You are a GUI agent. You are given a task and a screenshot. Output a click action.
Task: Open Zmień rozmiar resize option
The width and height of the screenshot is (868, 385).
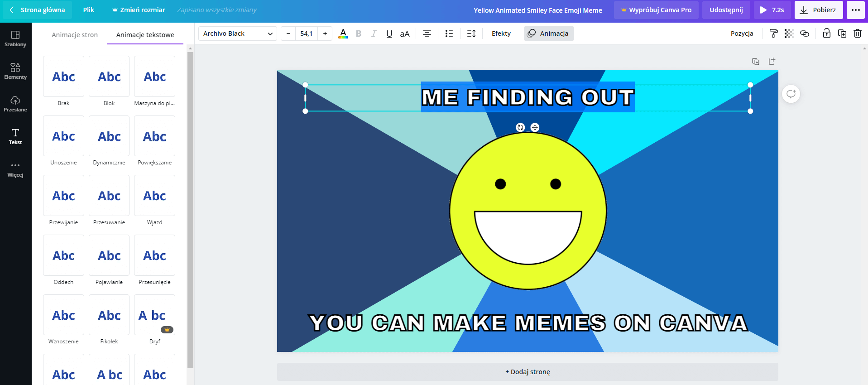click(139, 10)
